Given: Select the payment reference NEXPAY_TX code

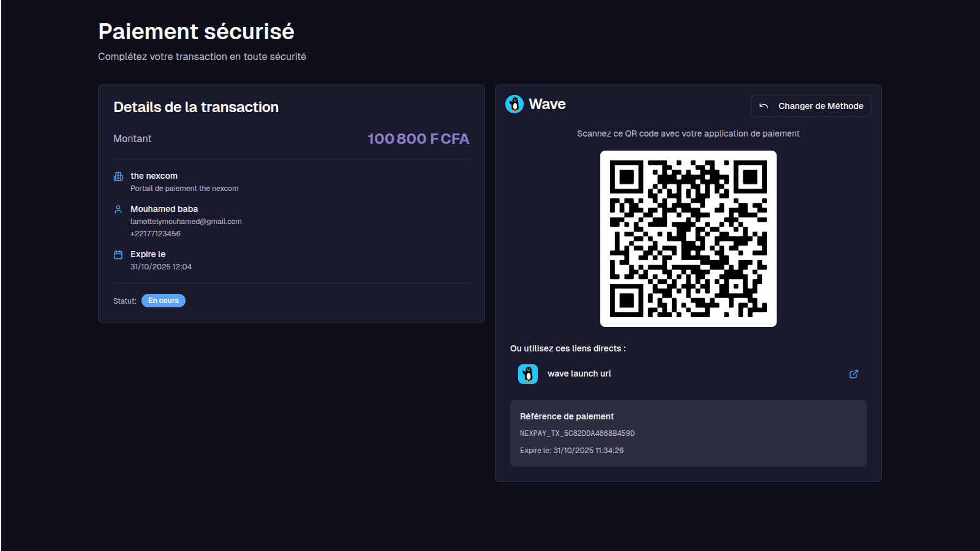Looking at the screenshot, I should tap(577, 433).
